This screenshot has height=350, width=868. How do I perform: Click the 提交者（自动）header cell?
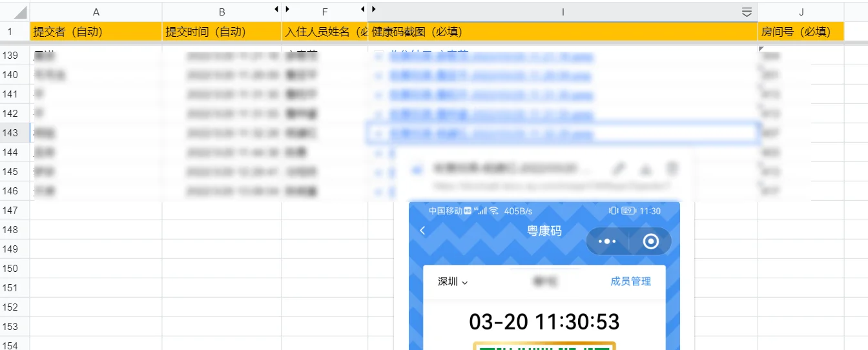[x=96, y=32]
